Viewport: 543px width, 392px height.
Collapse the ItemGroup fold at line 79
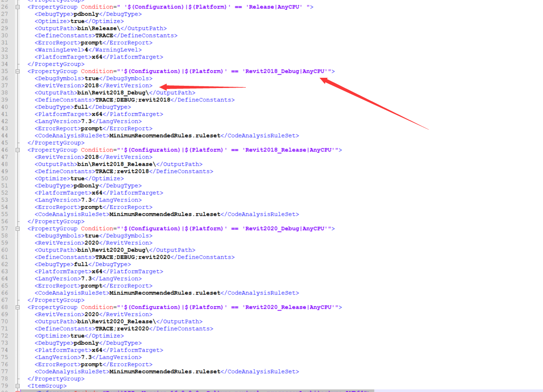point(17,386)
